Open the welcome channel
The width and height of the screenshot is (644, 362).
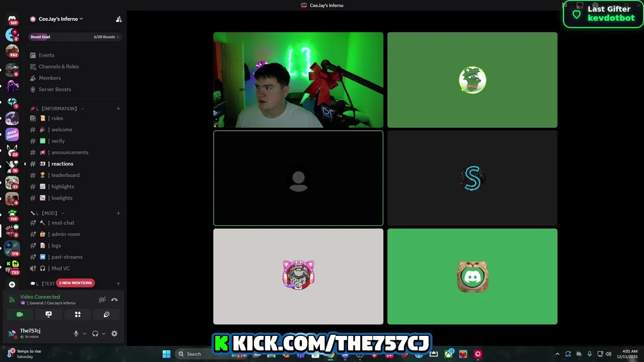[74, 130]
